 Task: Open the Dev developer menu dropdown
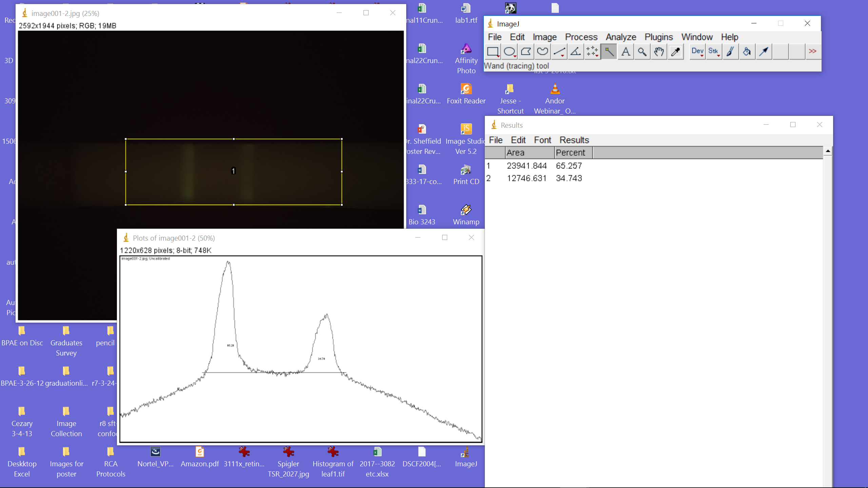tap(697, 52)
